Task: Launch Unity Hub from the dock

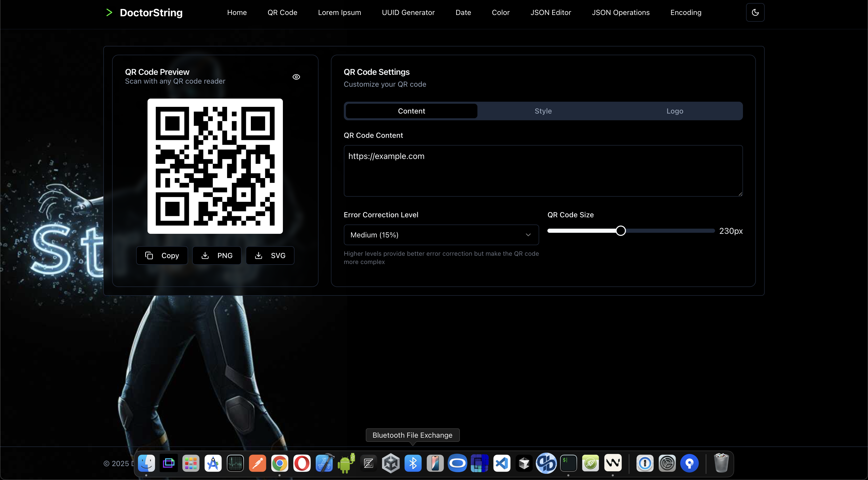Action: pyautogui.click(x=391, y=463)
